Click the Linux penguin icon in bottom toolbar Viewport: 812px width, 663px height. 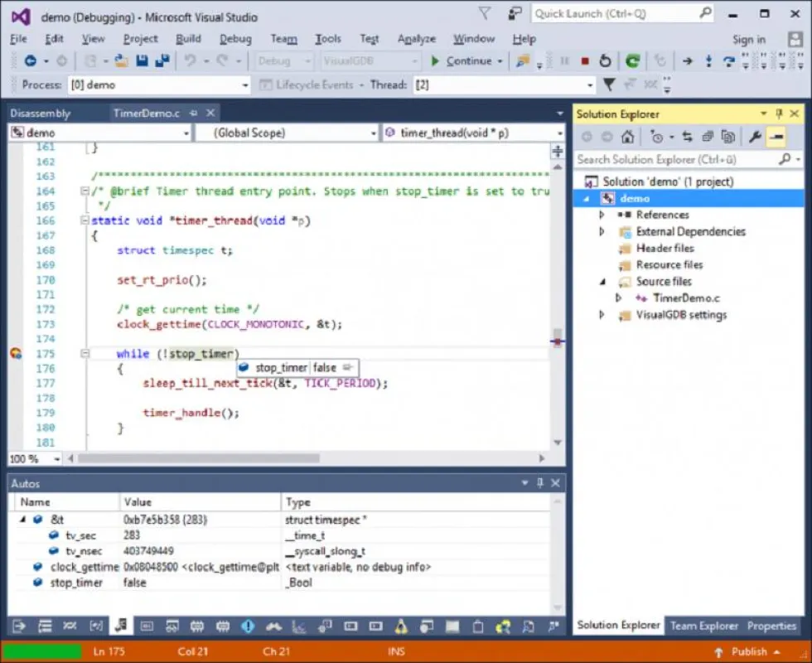[401, 627]
